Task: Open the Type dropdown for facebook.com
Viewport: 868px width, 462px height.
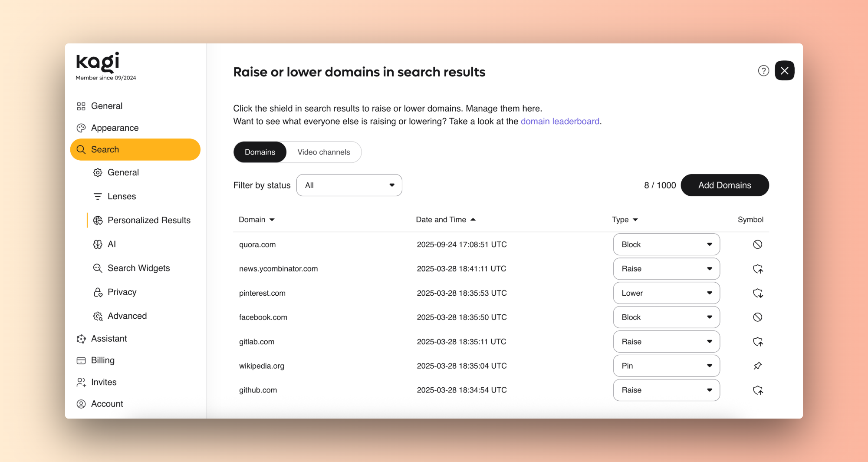Action: pos(666,317)
